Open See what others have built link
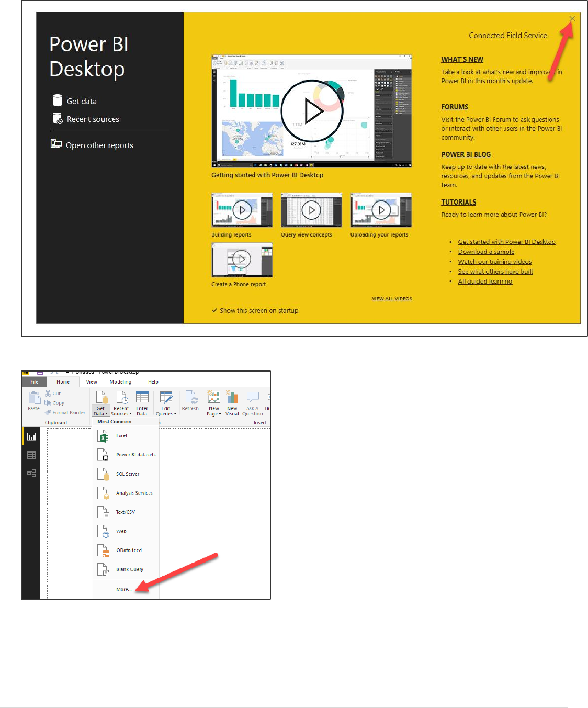This screenshot has width=588, height=708. point(495,272)
